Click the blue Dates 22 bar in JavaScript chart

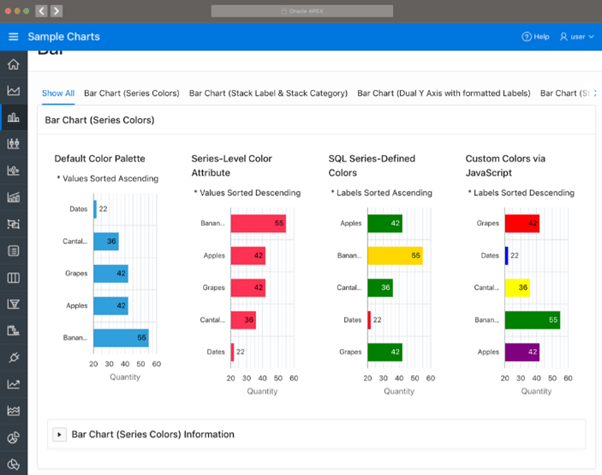(x=507, y=256)
